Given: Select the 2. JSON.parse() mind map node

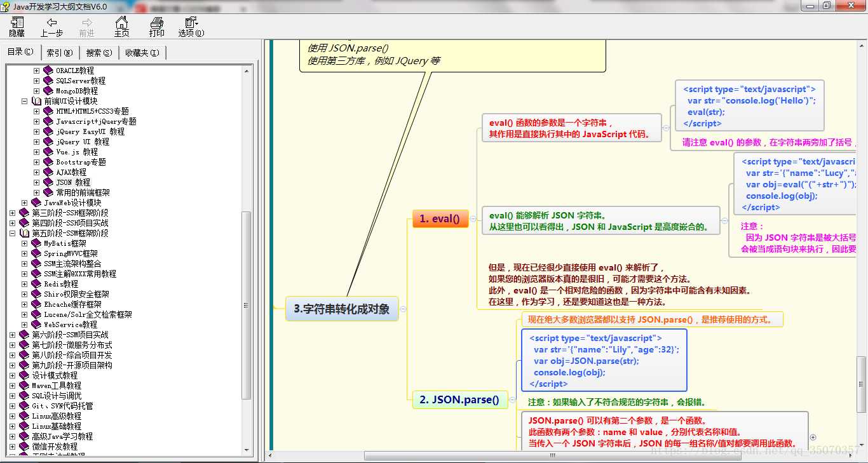Looking at the screenshot, I should tap(459, 399).
